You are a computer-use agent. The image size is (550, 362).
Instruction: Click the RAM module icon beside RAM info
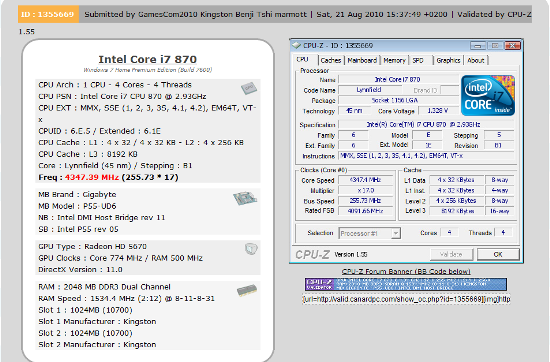click(x=247, y=290)
